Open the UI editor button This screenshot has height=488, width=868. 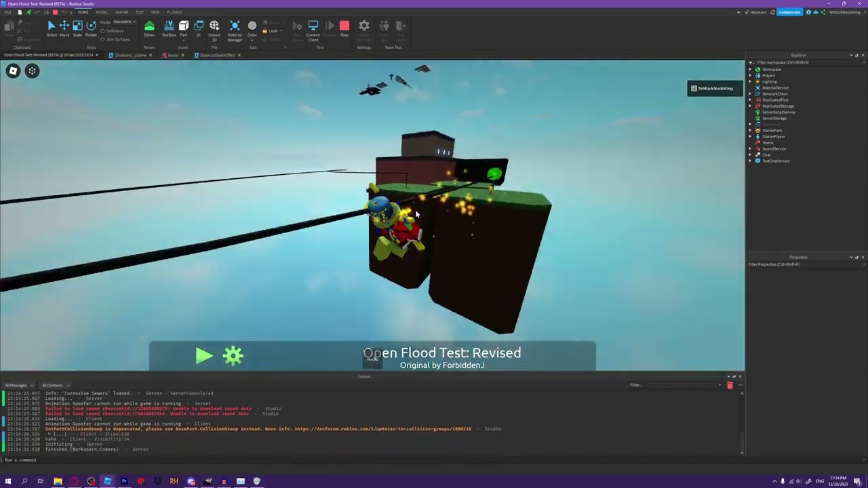[x=199, y=28]
